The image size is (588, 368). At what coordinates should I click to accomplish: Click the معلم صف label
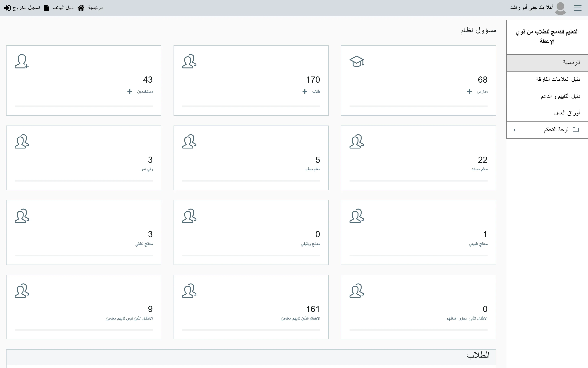(313, 169)
